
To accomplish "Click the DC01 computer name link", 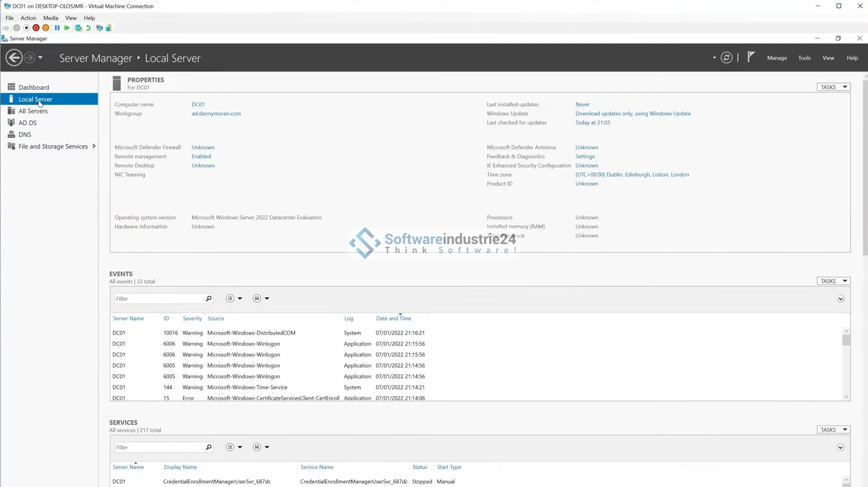I will click(x=198, y=104).
